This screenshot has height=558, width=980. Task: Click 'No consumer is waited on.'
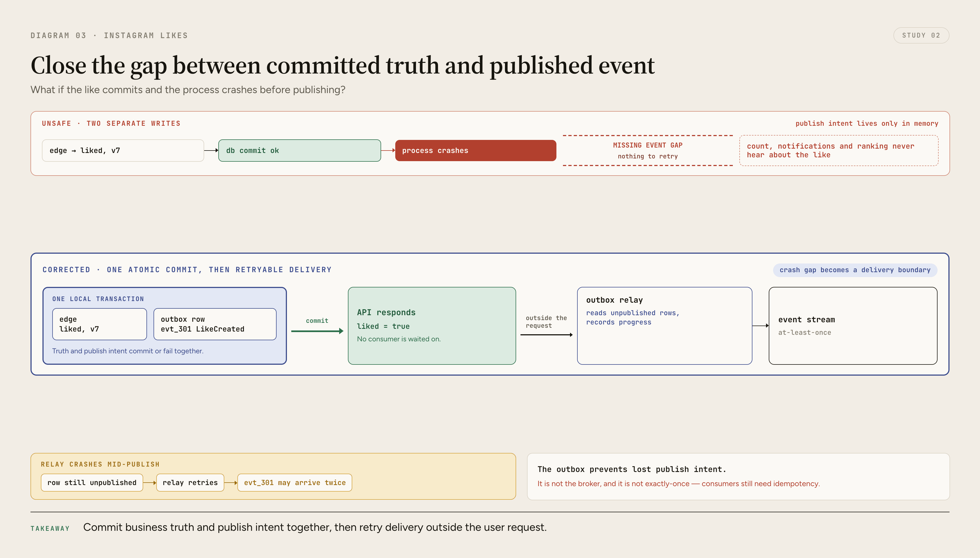(x=399, y=339)
